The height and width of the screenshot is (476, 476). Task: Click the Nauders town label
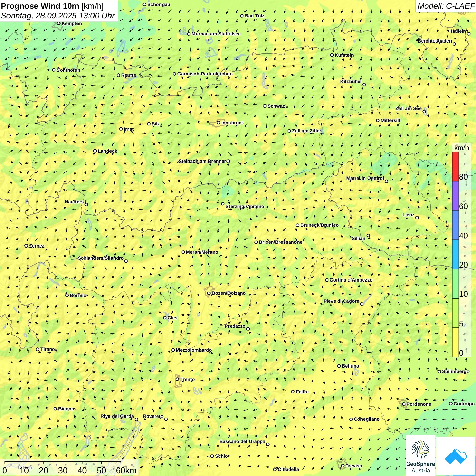(74, 202)
